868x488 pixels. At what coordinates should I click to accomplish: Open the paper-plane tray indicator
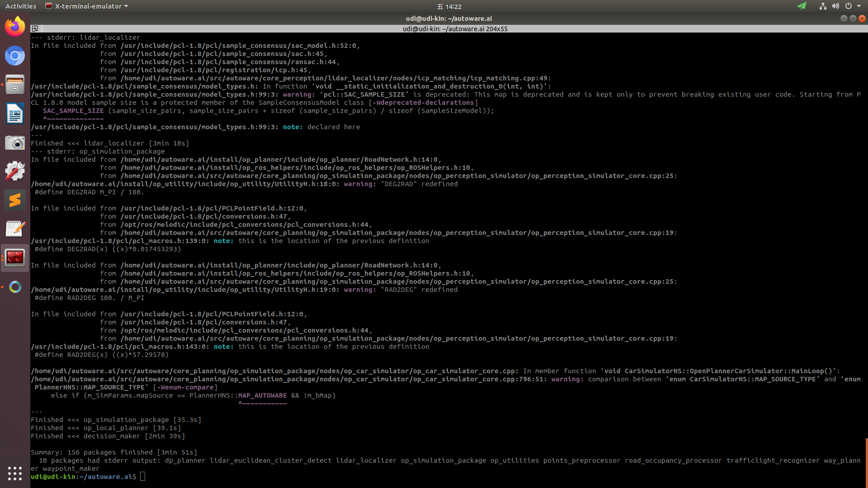point(802,6)
